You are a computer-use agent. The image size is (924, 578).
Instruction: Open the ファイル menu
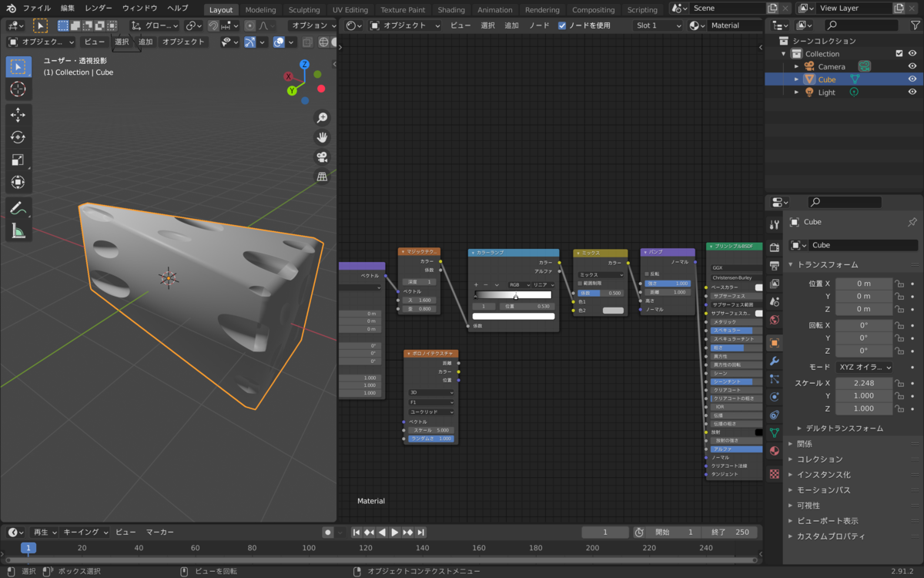point(37,8)
